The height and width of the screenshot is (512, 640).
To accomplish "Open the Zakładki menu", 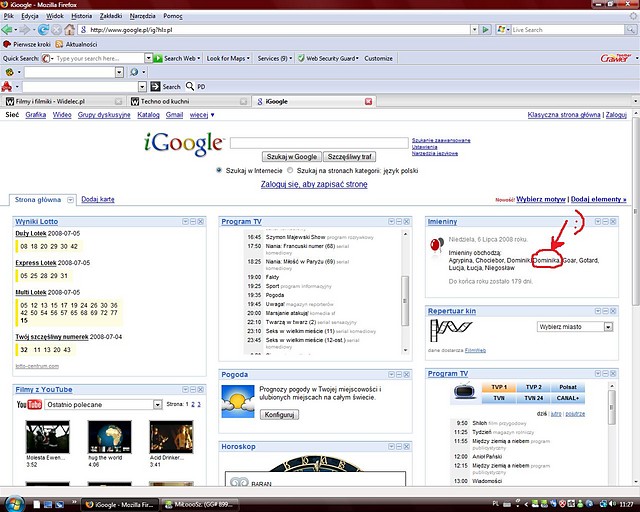I will pos(111,16).
